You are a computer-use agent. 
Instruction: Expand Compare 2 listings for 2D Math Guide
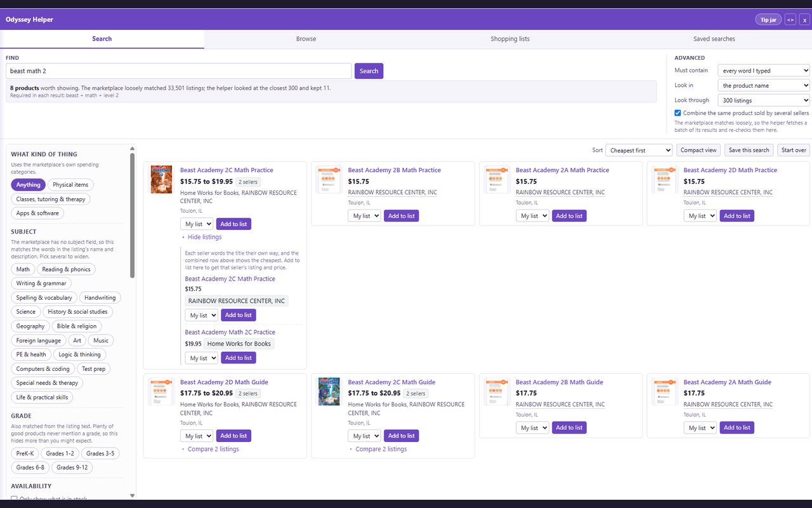(x=213, y=449)
